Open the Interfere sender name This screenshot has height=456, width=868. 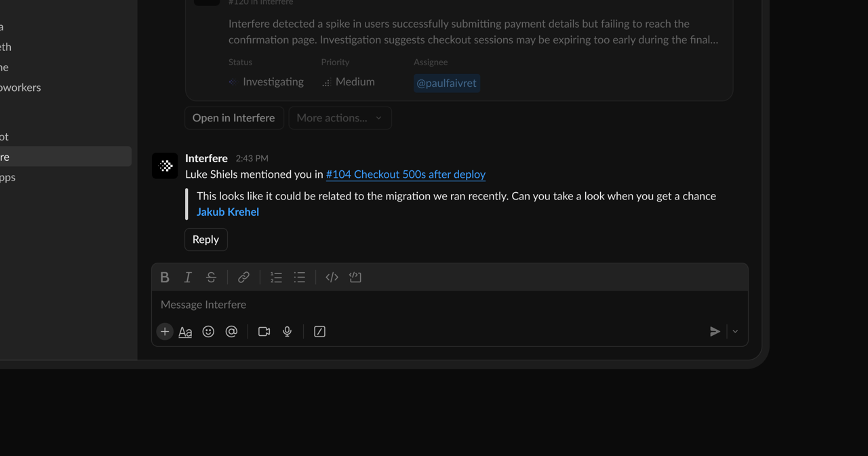206,158
